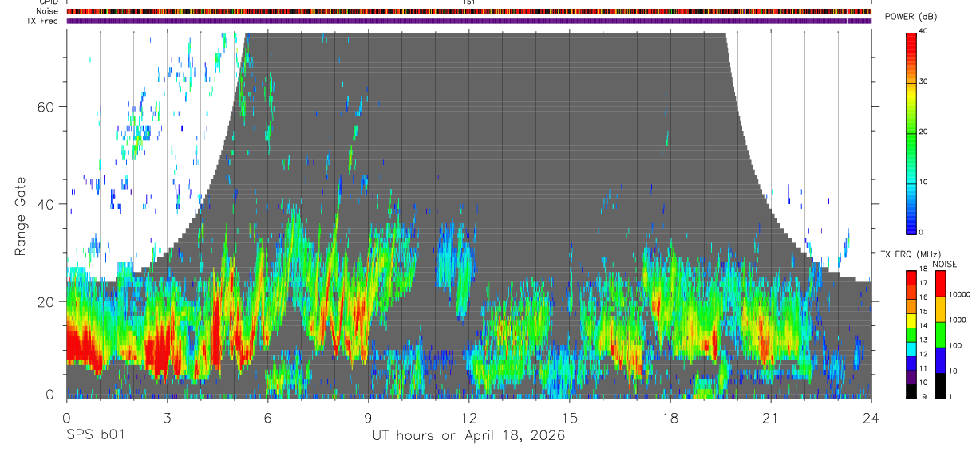Click the 10000 label in NOISE legend
The width and height of the screenshot is (980, 452).
pos(959,294)
